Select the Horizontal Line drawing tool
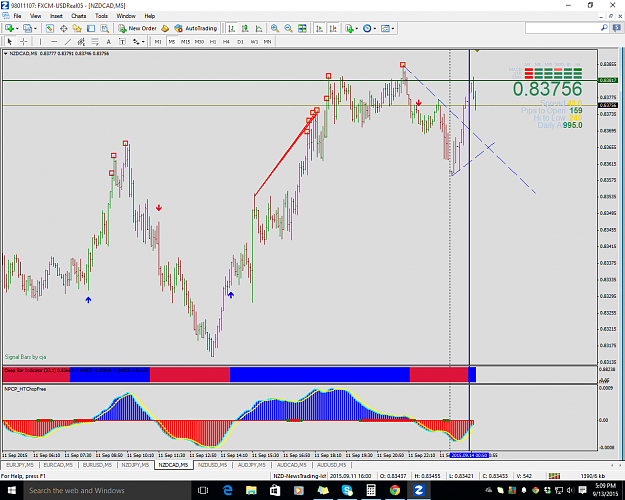Viewport: 625px width, 500px height. pyautogui.click(x=54, y=41)
